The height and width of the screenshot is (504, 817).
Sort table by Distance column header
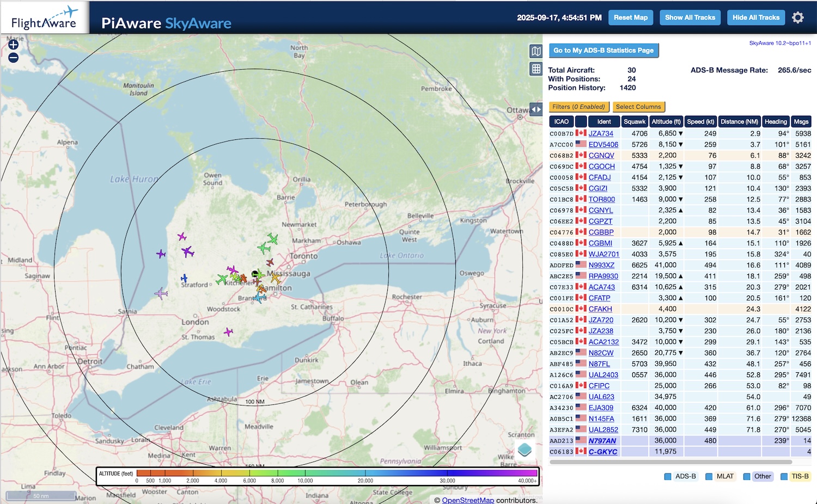pos(739,122)
